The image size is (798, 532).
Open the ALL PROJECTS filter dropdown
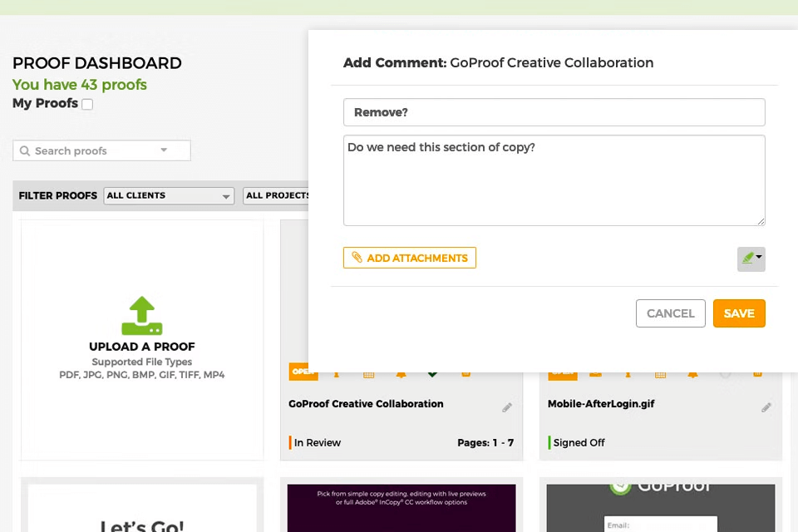276,196
